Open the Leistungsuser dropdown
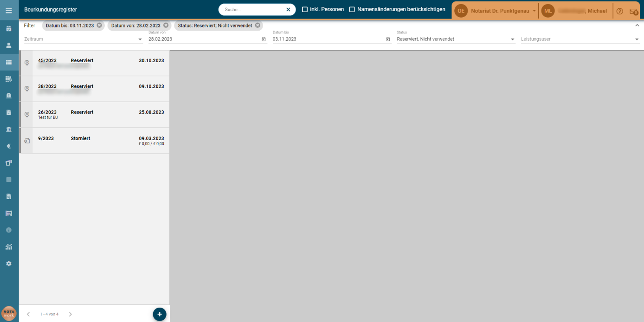This screenshot has width=644, height=322. pyautogui.click(x=580, y=39)
